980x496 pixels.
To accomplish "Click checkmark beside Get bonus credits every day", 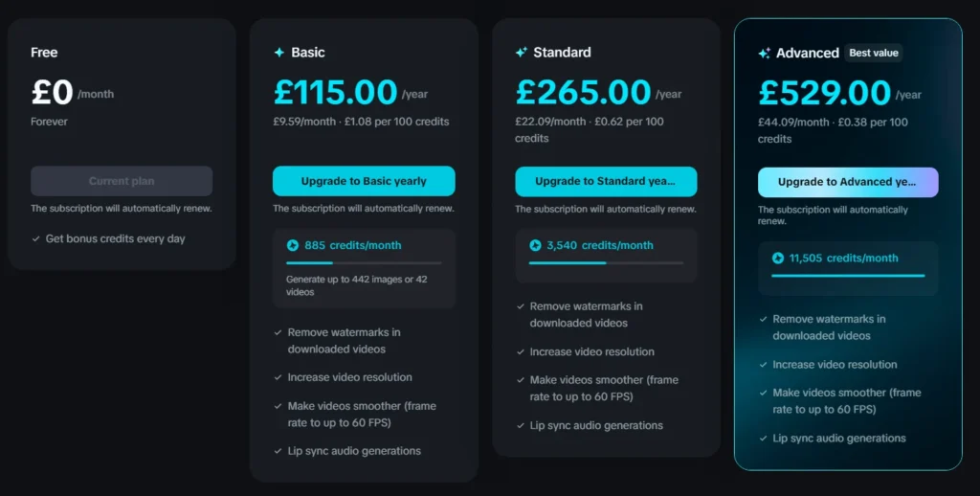I will click(x=35, y=239).
